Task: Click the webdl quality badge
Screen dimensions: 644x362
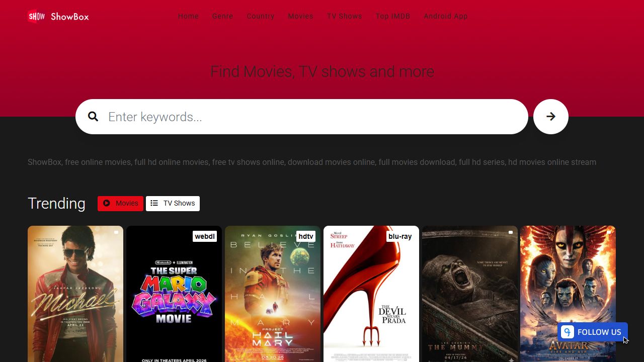Action: click(x=205, y=236)
